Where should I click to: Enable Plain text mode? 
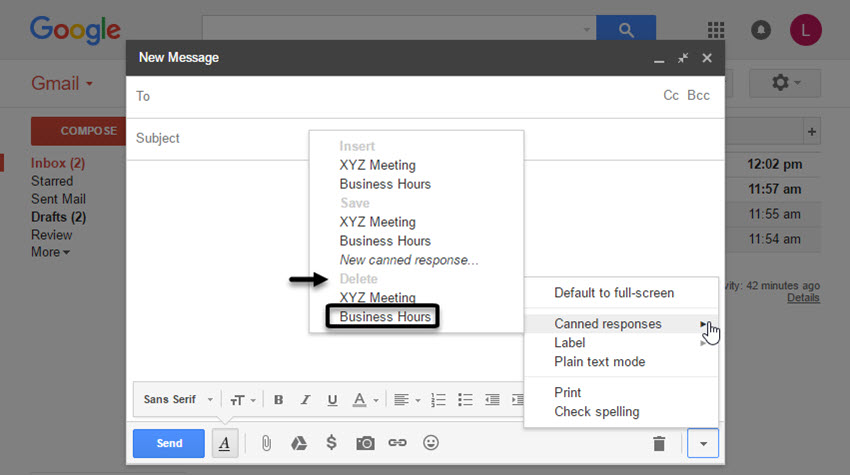click(x=600, y=362)
